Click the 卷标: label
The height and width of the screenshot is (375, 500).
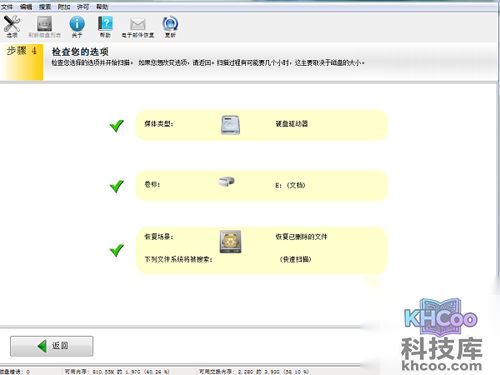pos(152,185)
